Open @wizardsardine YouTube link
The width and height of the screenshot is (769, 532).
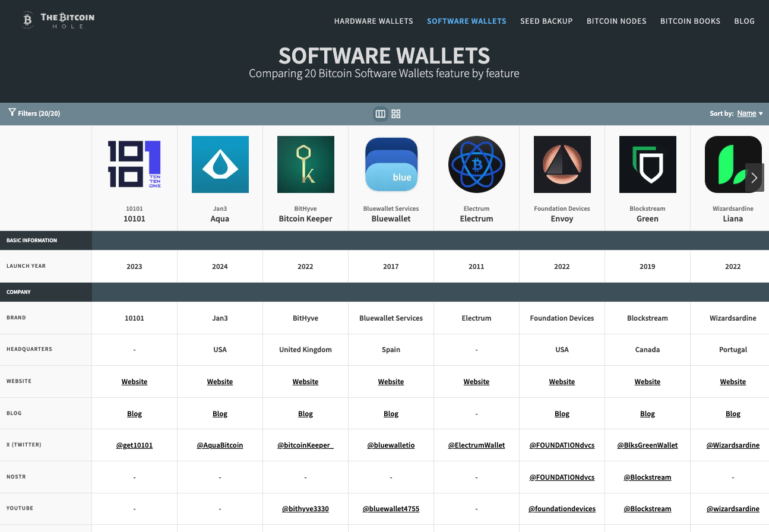733,509
